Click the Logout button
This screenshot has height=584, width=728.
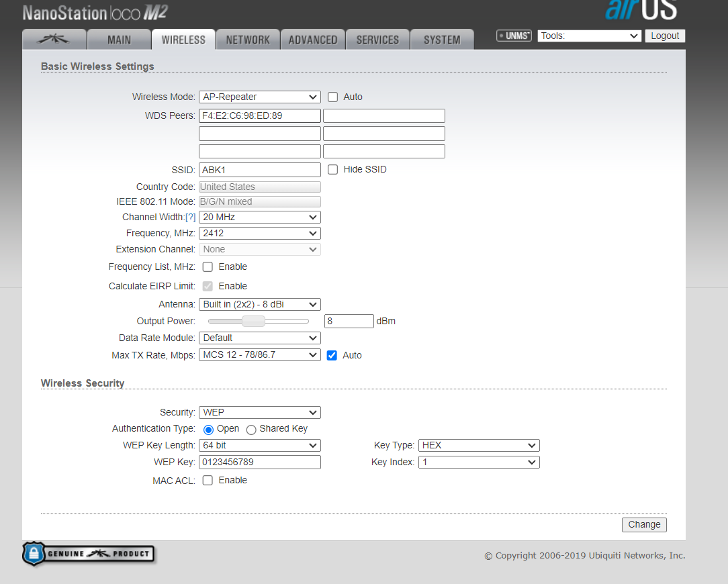(x=665, y=36)
